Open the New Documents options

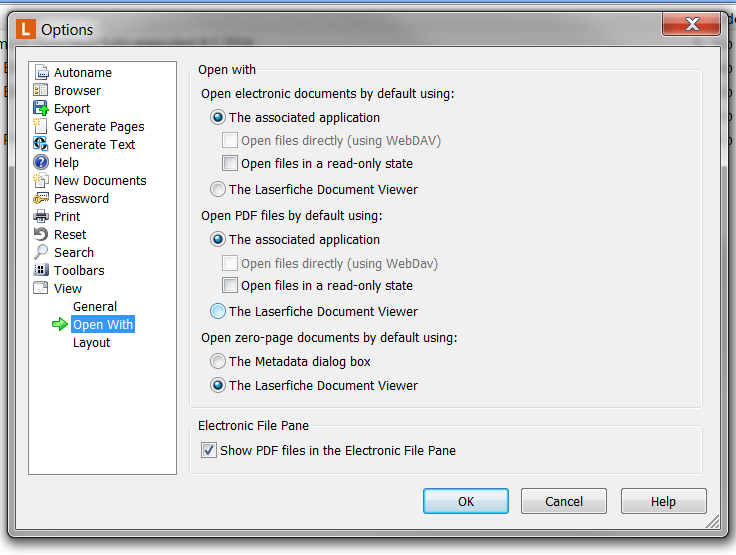(x=100, y=181)
